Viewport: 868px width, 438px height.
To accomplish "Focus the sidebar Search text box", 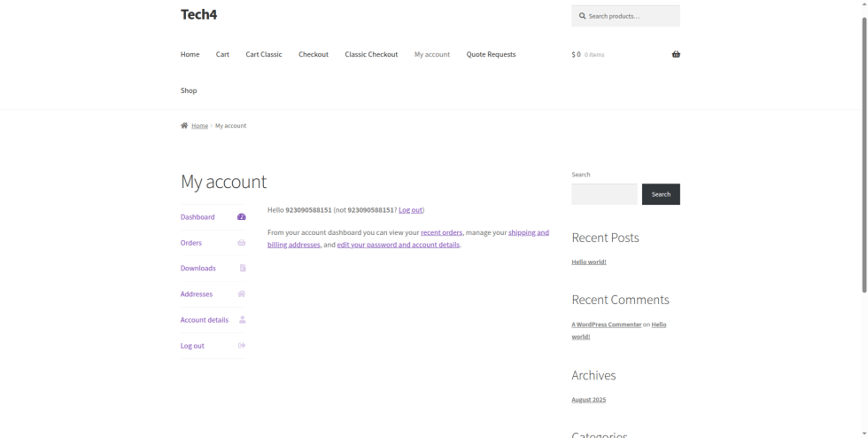I will (604, 194).
